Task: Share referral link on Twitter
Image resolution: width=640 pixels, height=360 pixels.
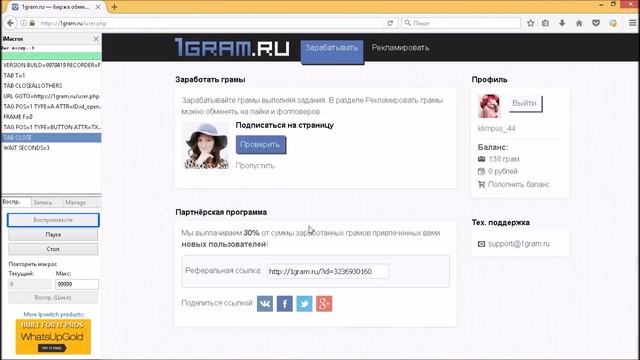Action: (304, 303)
